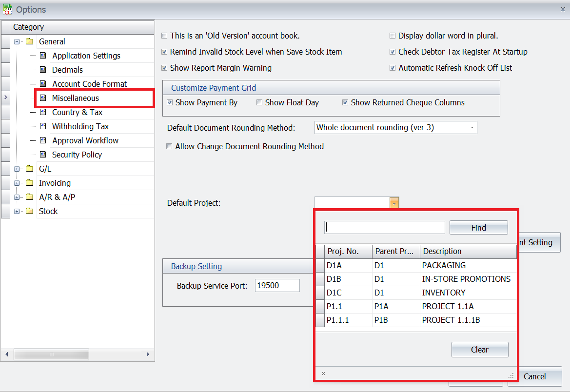Click the Withholding Tax page icon
Viewport: 570px width, 392px height.
click(x=43, y=126)
